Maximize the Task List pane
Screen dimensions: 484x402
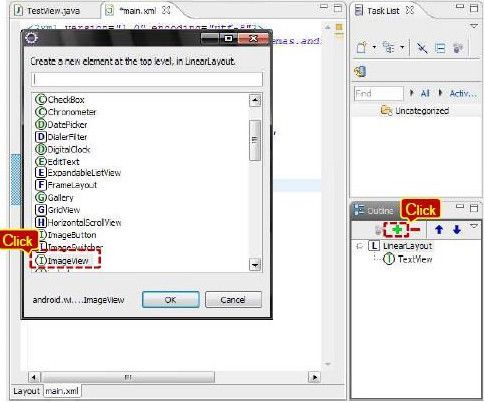point(474,8)
